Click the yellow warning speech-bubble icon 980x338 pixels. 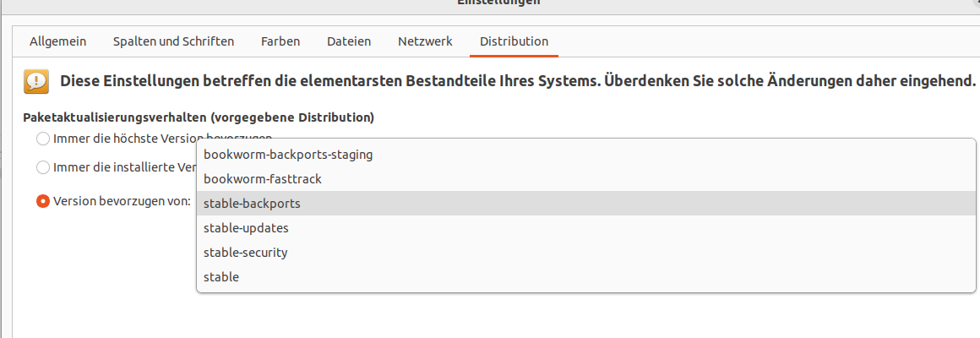point(36,81)
